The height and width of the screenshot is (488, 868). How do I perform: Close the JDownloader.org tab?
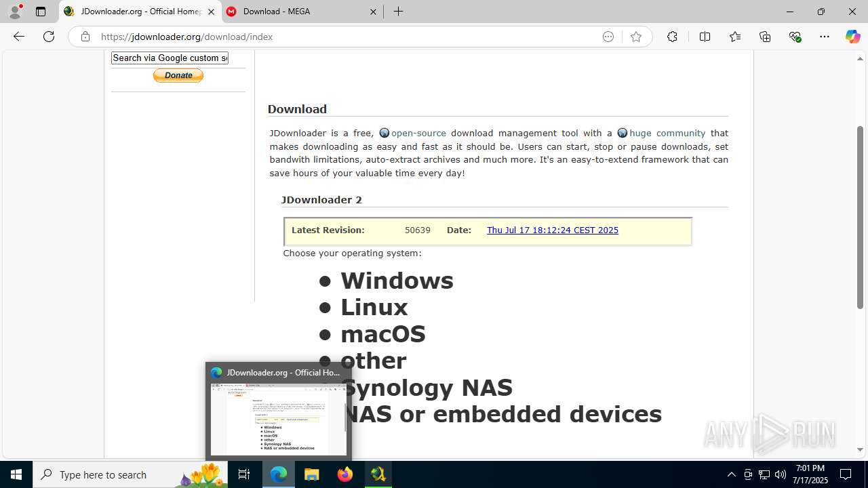(211, 12)
